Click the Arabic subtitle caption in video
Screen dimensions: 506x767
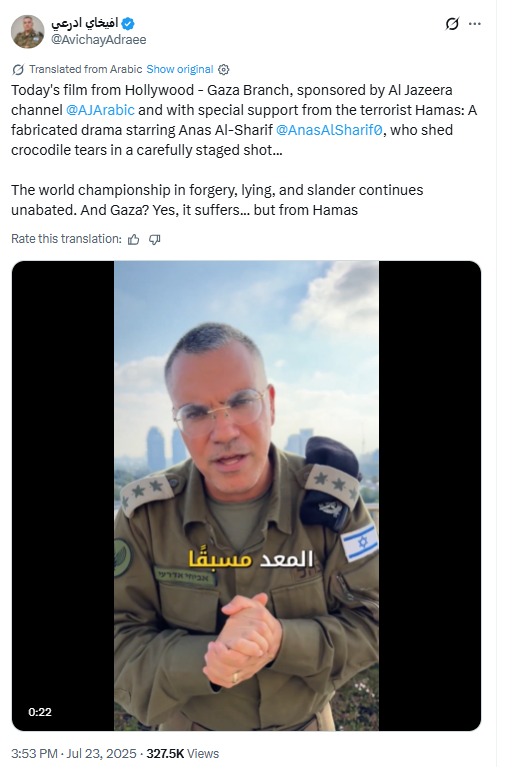pyautogui.click(x=251, y=559)
